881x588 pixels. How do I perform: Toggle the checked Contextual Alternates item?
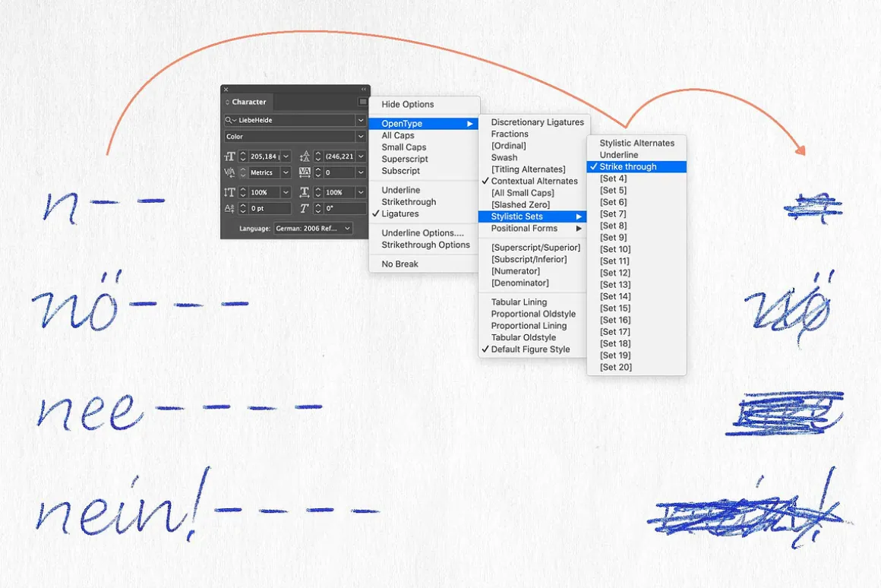click(532, 181)
